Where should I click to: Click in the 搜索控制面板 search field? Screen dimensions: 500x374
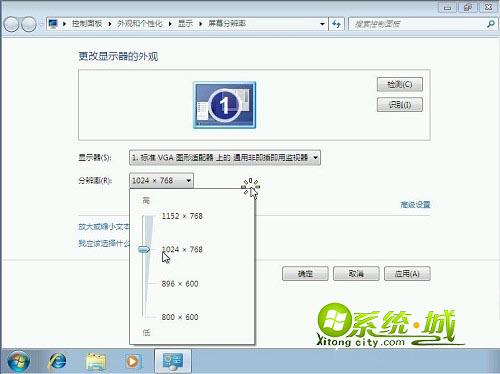pyautogui.click(x=417, y=24)
